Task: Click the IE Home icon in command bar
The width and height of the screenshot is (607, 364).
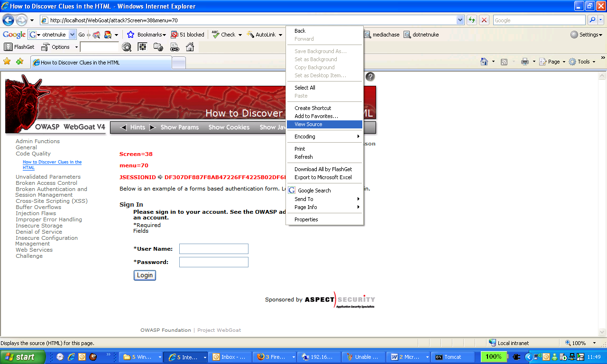Action: (x=484, y=62)
